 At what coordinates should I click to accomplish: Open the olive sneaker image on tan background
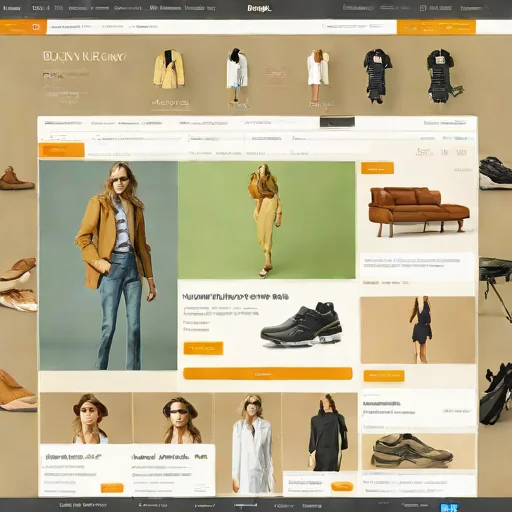click(x=418, y=451)
